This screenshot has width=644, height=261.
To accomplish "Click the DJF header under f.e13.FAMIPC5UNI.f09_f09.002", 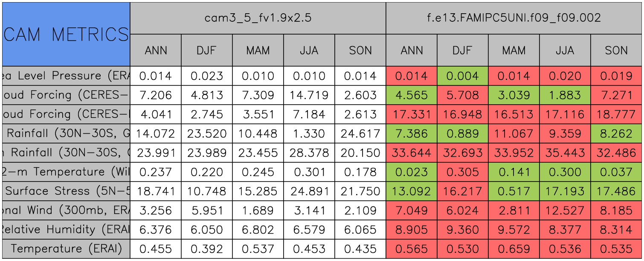I will point(462,50).
